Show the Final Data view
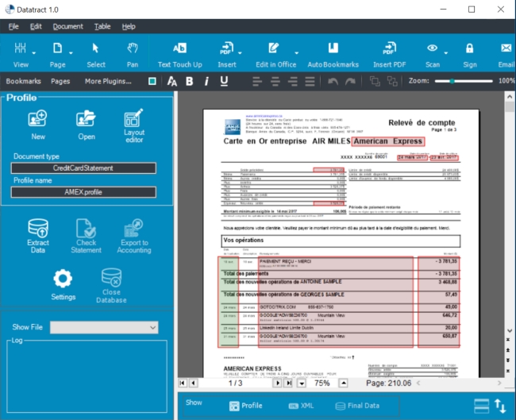The height and width of the screenshot is (420, 516). coord(357,406)
